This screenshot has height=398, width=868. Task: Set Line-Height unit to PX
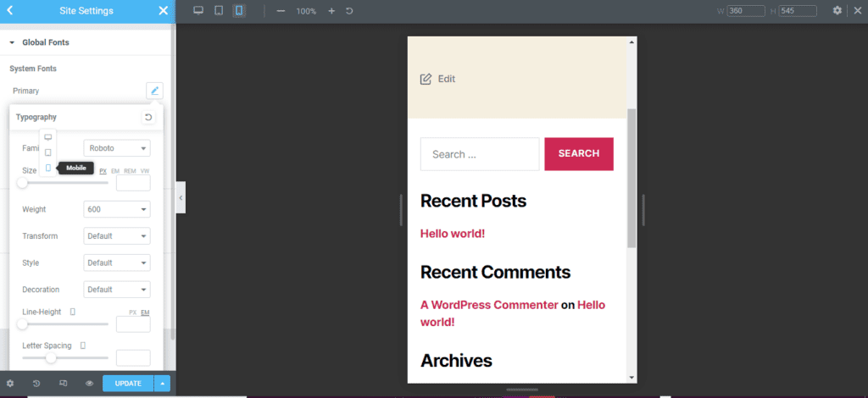[133, 312]
